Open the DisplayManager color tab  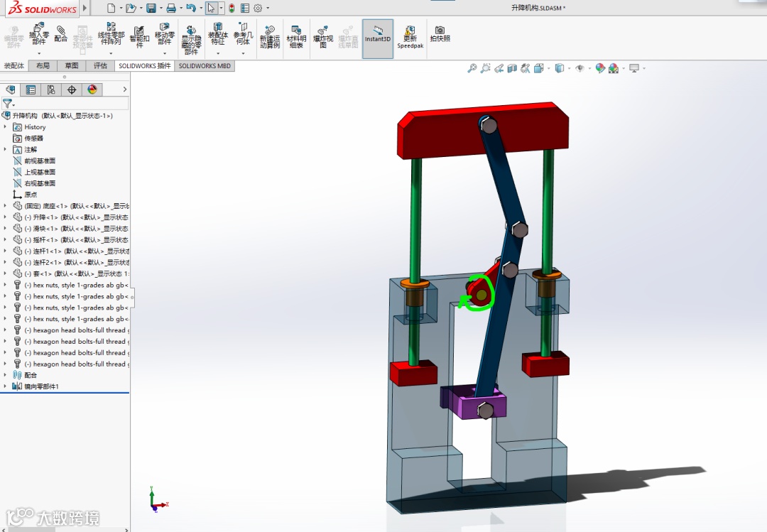point(92,89)
